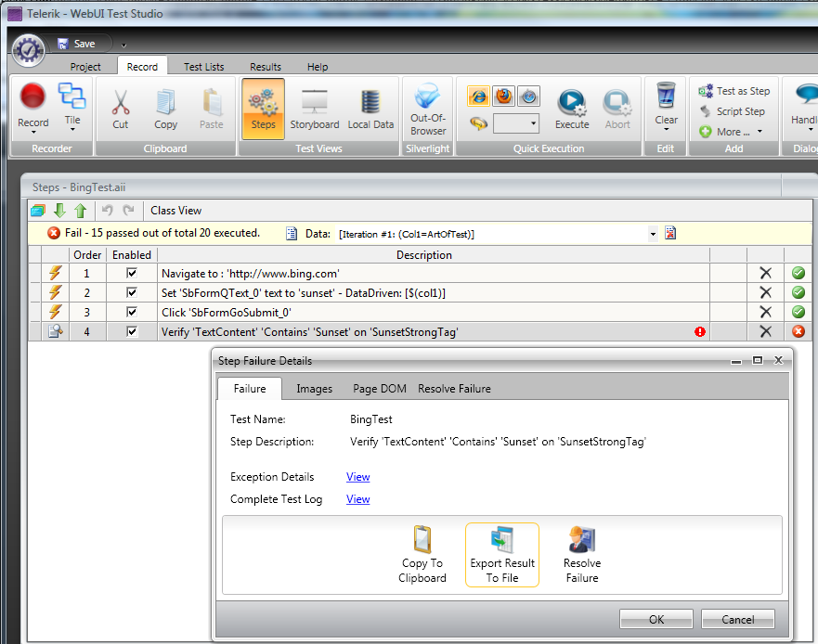Execute the test with the Execute icon
818x644 pixels.
(x=572, y=109)
